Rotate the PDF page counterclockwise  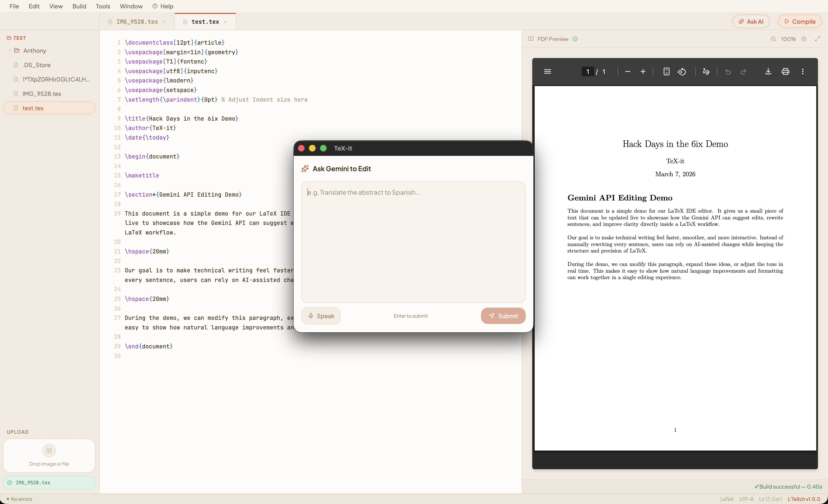coord(682,71)
